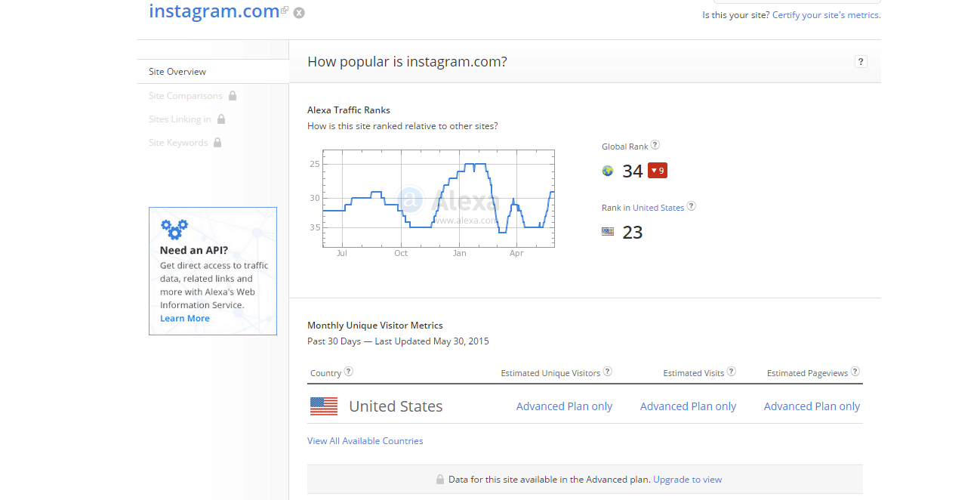This screenshot has height=500, width=980.
Task: Click Advanced Plan only under Estimated Visits
Action: [688, 406]
